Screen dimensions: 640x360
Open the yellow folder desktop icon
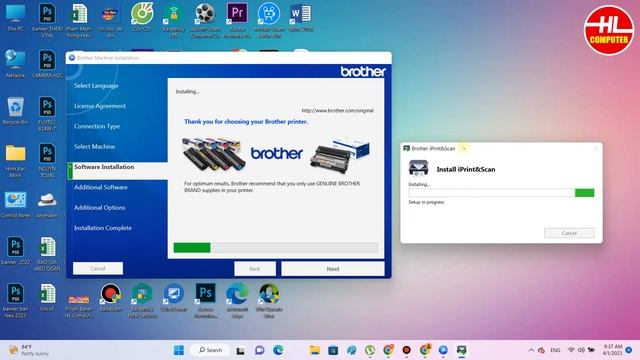(x=15, y=161)
